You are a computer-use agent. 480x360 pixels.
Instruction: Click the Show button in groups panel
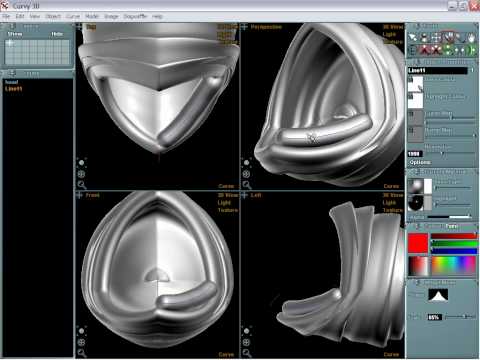point(15,34)
